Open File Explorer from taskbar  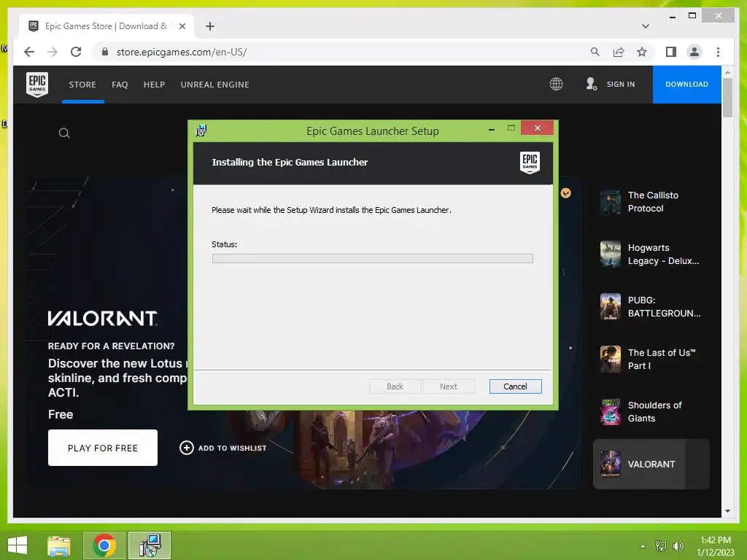[59, 545]
